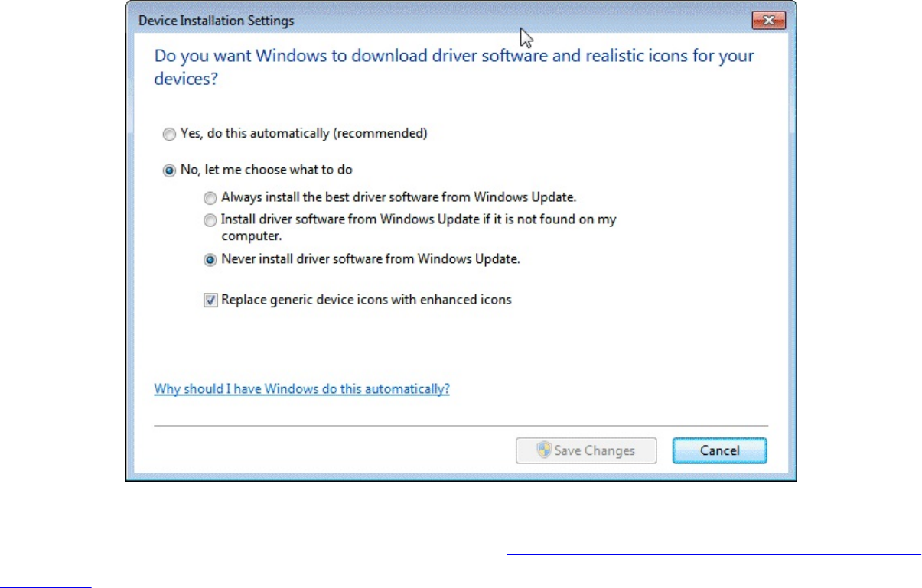This screenshot has height=588, width=922.
Task: Open 'Why should I have Windows do this automatically?' link
Action: [301, 388]
